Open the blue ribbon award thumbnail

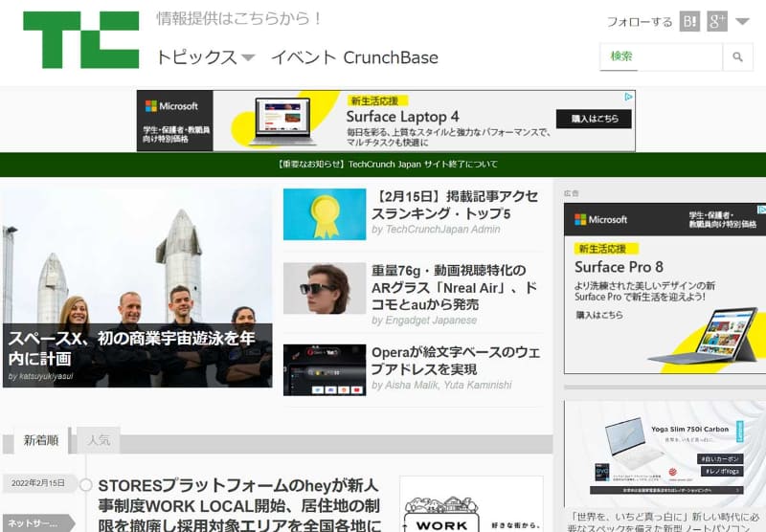(x=325, y=214)
